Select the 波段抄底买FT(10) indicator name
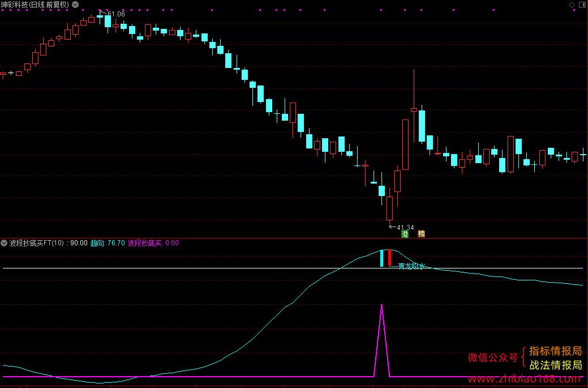This screenshot has height=388, width=588. (37, 243)
